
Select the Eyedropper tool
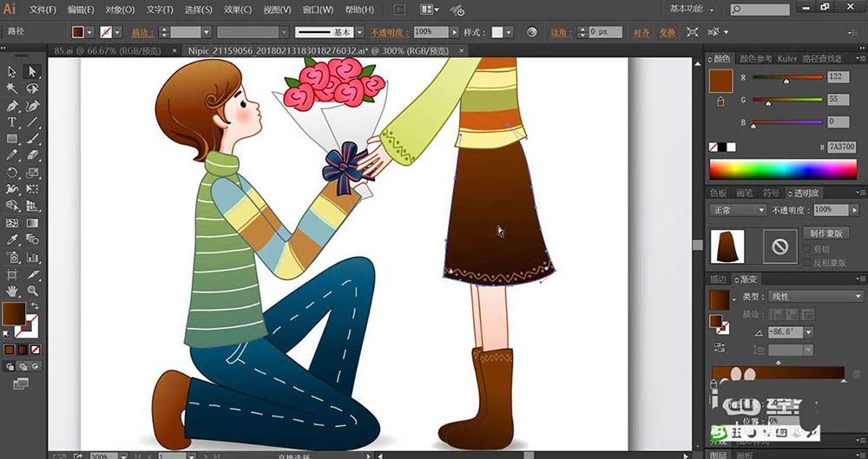click(x=11, y=239)
